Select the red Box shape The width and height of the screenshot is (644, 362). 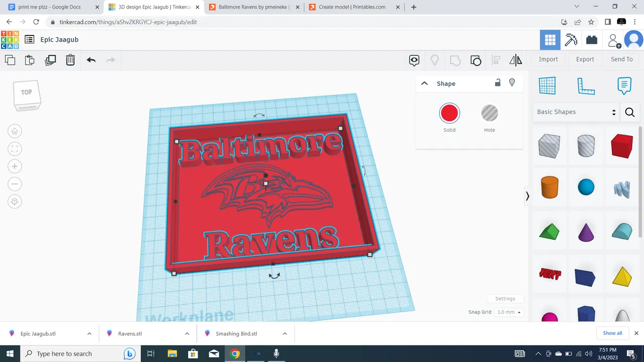[622, 146]
